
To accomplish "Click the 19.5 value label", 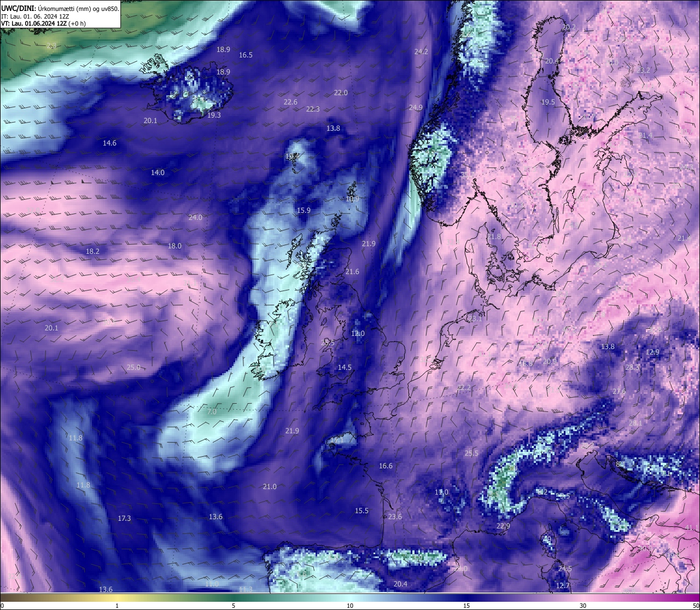I will 548,102.
